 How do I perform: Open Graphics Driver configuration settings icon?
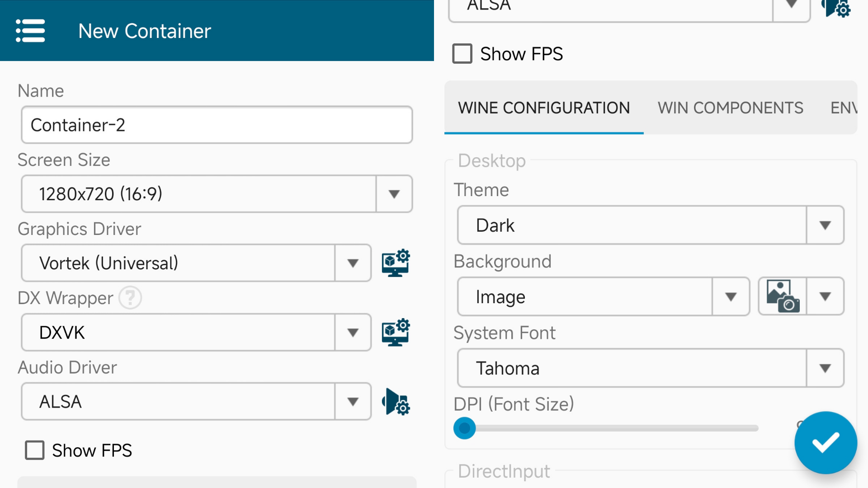(396, 263)
